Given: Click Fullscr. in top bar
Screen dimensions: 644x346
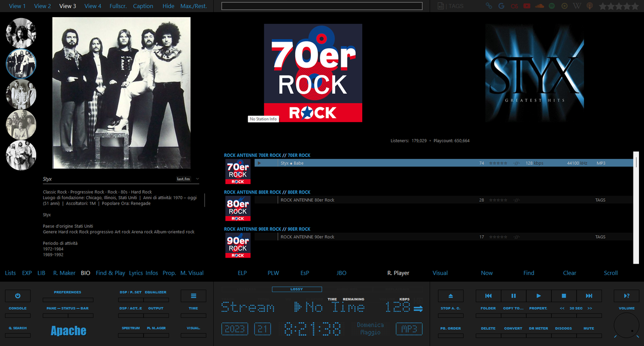Looking at the screenshot, I should [x=118, y=6].
